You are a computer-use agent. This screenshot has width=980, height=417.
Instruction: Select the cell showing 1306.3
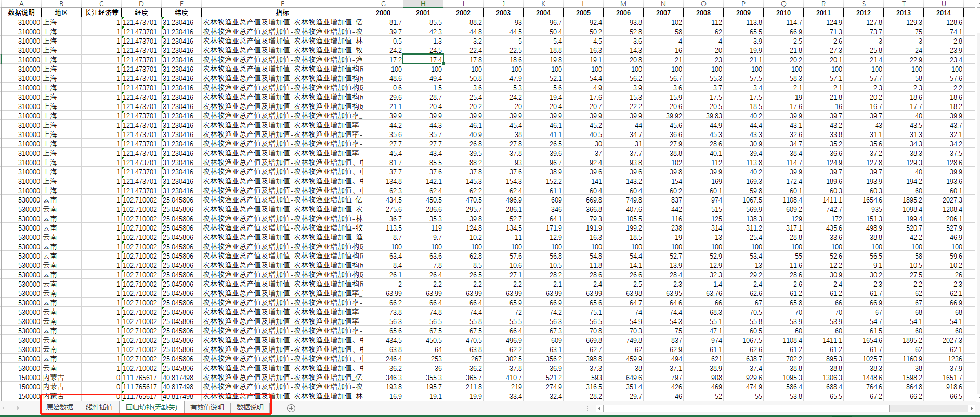[x=824, y=378]
